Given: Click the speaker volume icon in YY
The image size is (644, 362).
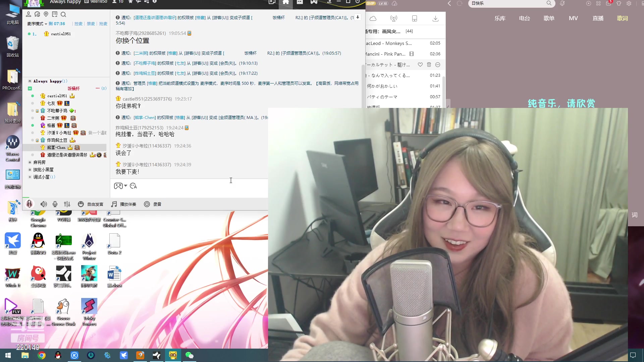Looking at the screenshot, I should tap(44, 204).
